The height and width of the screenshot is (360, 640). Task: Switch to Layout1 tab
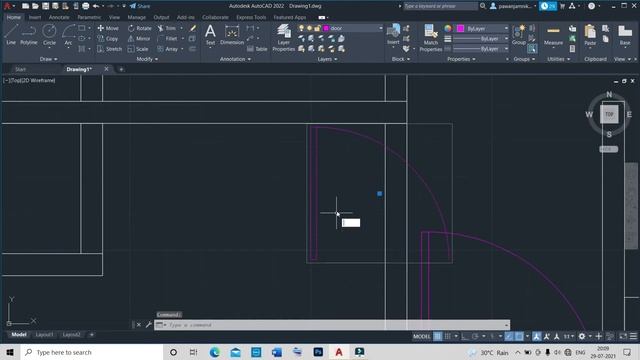tap(44, 335)
